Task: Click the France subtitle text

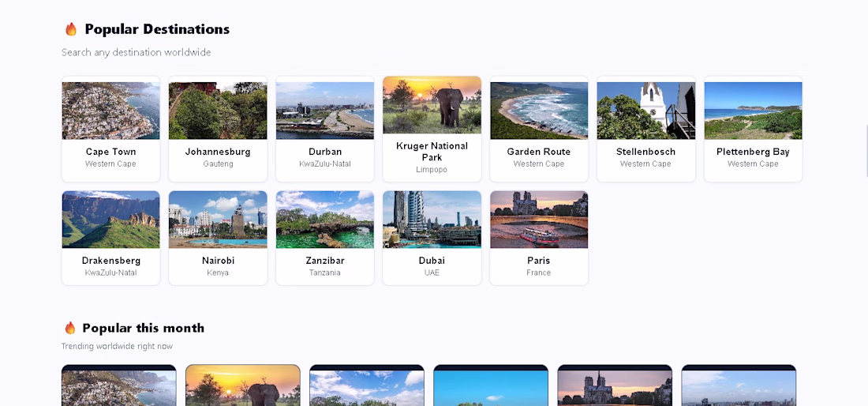Action: pyautogui.click(x=539, y=273)
